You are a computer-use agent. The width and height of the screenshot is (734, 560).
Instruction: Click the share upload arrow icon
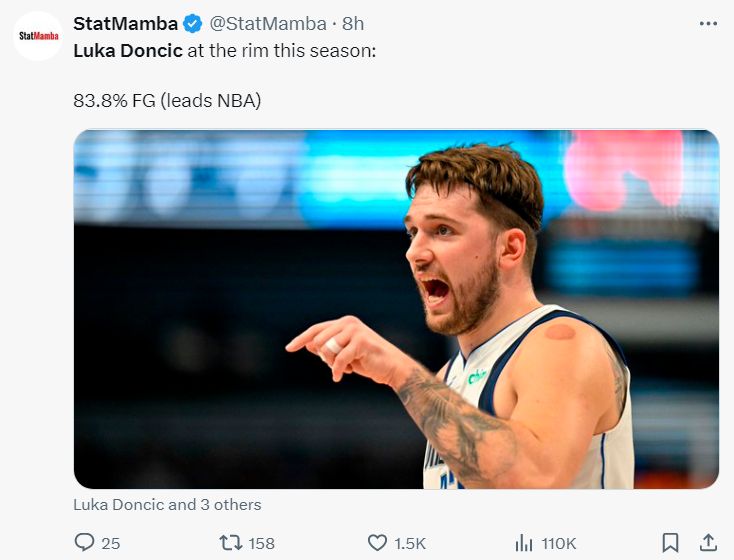click(x=708, y=543)
